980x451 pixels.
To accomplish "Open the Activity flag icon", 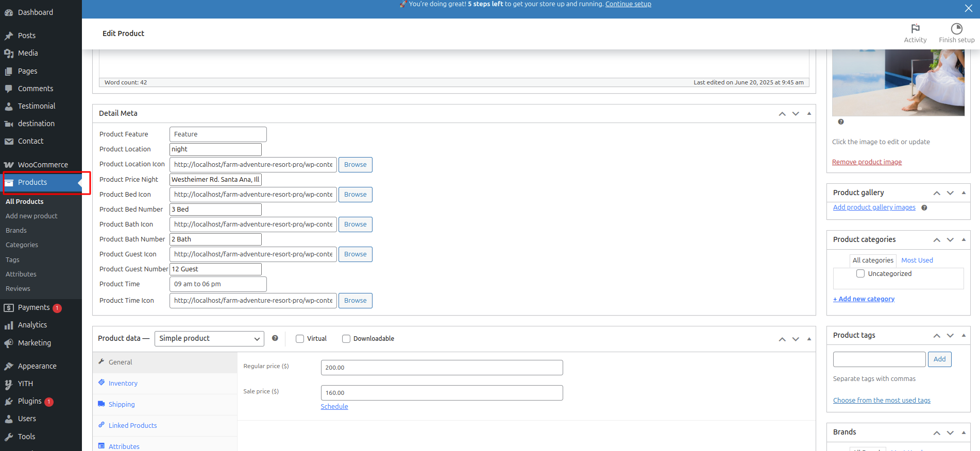I will point(915,29).
